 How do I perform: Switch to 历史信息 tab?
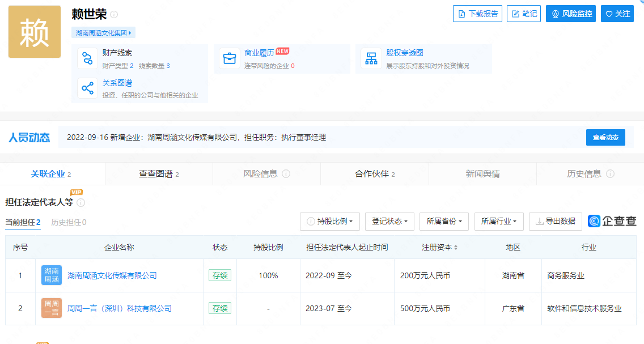coord(590,174)
